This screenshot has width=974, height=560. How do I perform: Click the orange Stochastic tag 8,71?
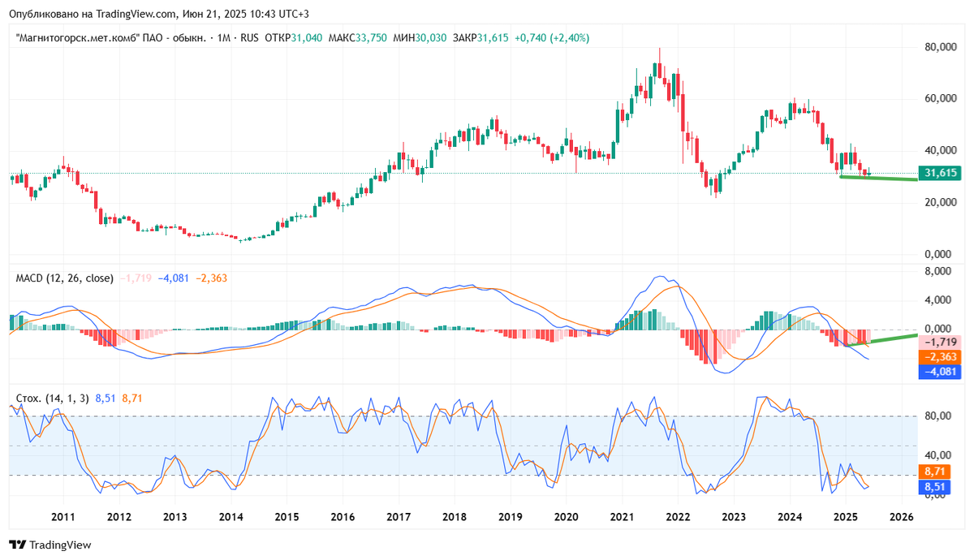click(x=935, y=470)
